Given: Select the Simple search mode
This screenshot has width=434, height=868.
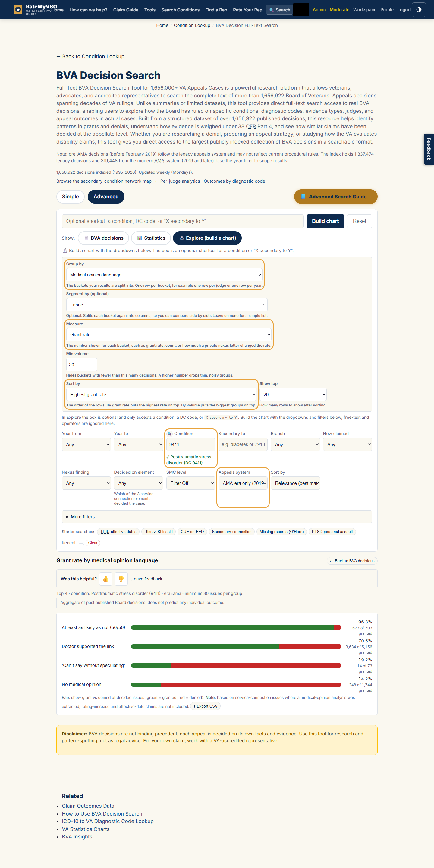Looking at the screenshot, I should pos(71,197).
